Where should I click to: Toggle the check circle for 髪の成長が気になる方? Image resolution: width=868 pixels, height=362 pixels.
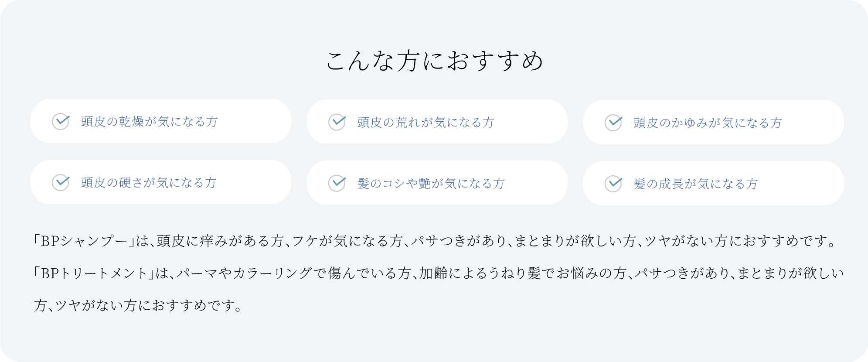[613, 184]
